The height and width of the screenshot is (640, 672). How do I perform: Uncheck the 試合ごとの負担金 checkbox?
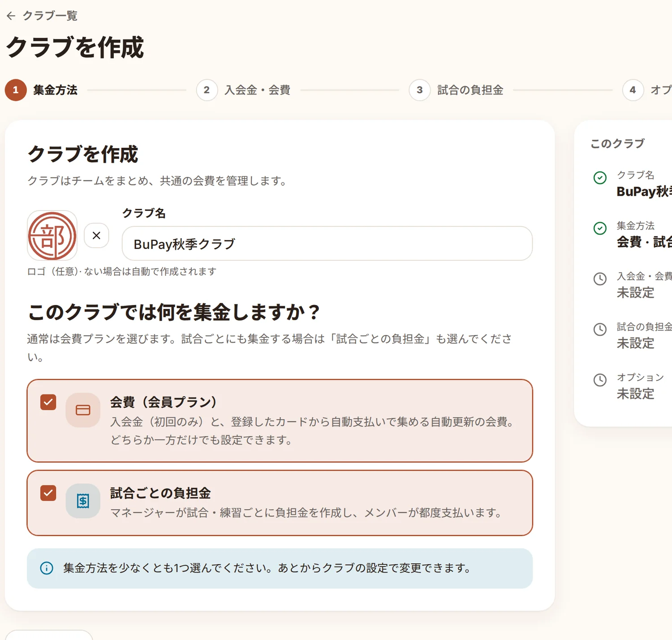point(48,493)
